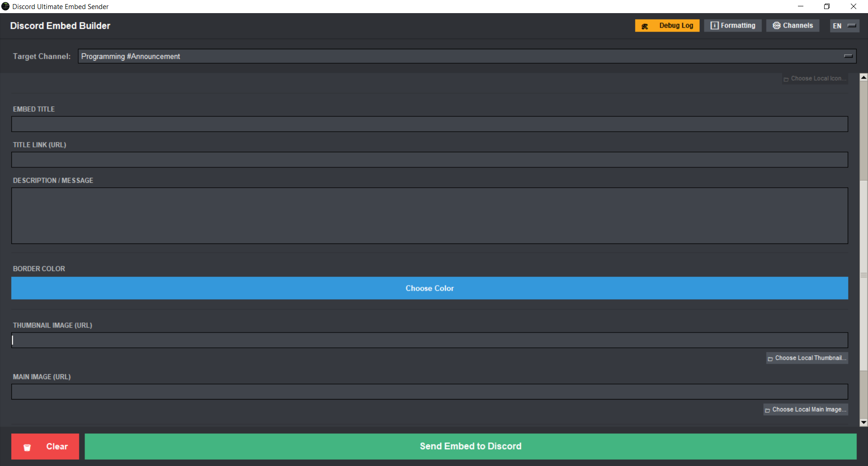Open the Channels manager

pyautogui.click(x=793, y=26)
